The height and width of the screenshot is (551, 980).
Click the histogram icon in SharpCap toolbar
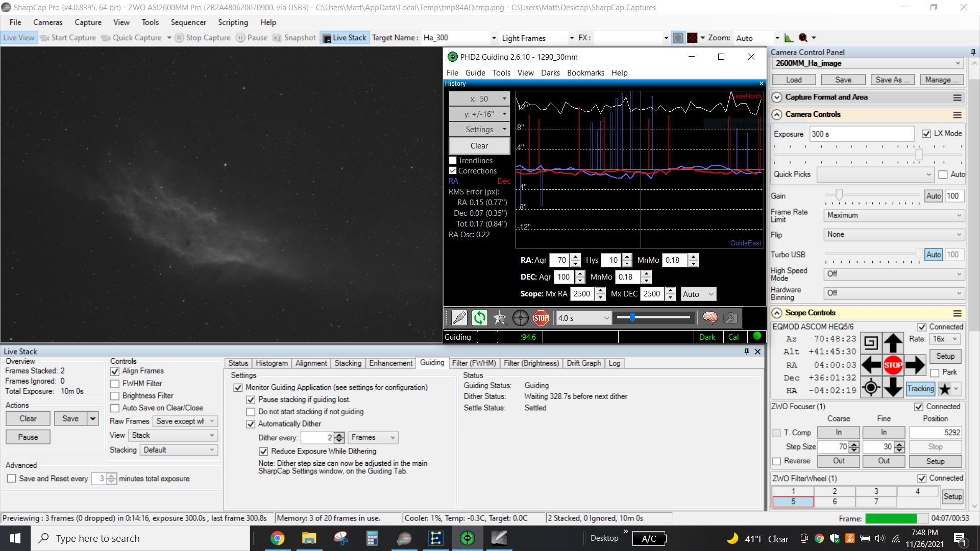pyautogui.click(x=789, y=38)
